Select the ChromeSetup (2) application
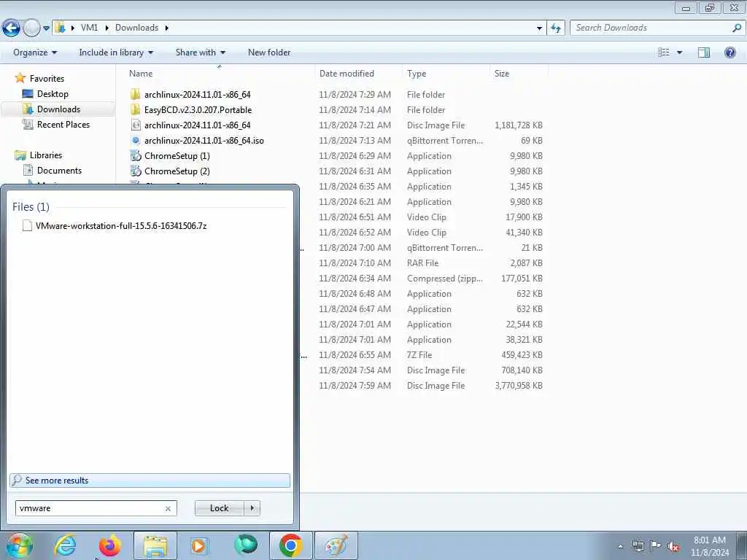 coord(177,171)
